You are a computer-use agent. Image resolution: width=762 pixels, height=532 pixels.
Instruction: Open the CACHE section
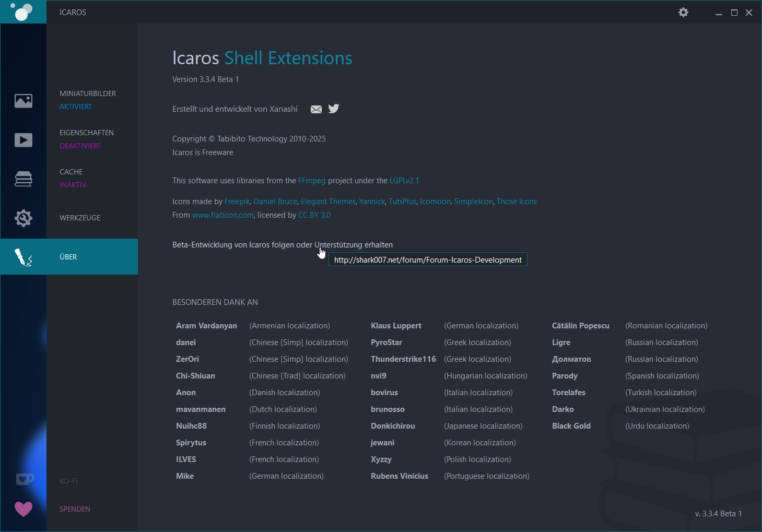click(71, 172)
